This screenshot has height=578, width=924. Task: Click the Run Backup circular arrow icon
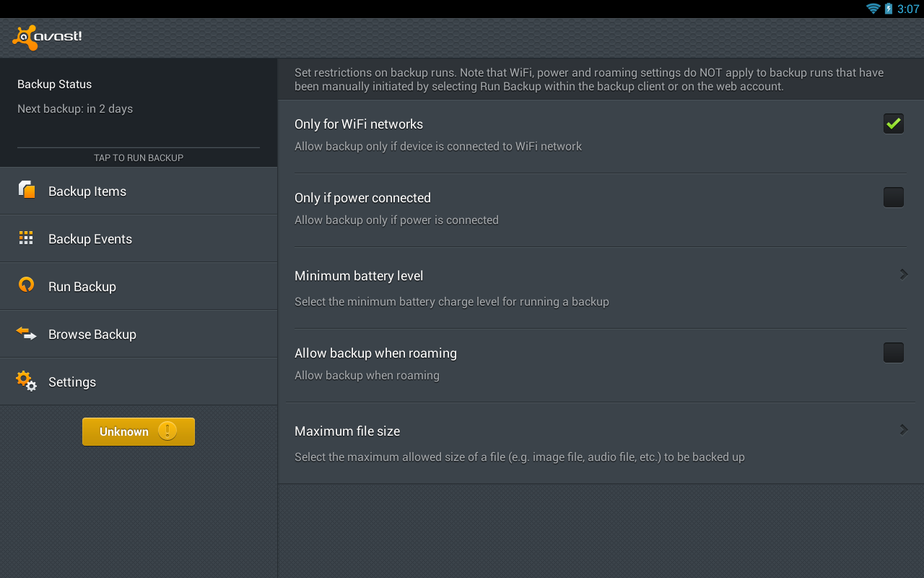26,285
